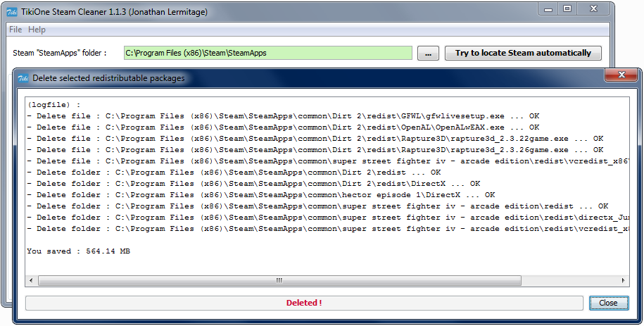Click the gfwlivesetup.exe delete log line
The image size is (644, 326).
283,116
